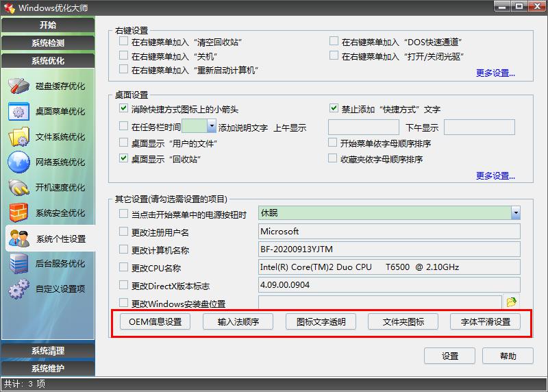Screen dimensions: 548x392
Task: Click the 'OEM信息设置' button
Action: point(155,321)
